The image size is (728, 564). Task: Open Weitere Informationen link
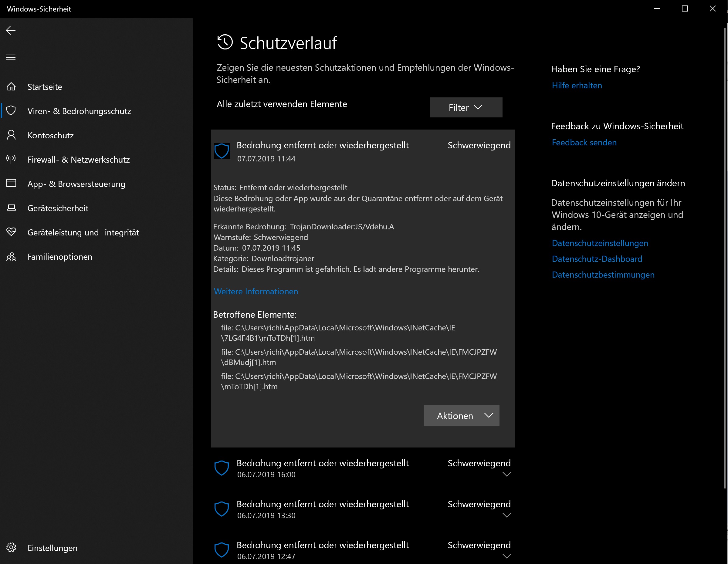click(256, 291)
